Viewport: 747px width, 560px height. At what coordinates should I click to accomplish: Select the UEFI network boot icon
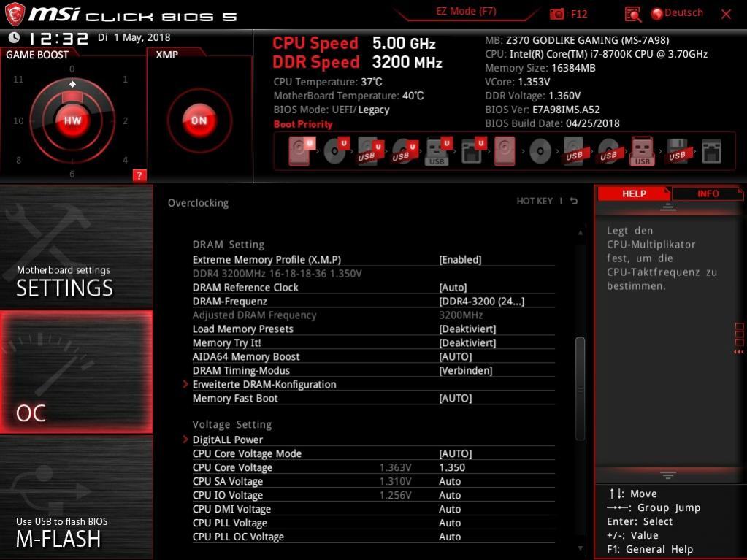point(472,151)
